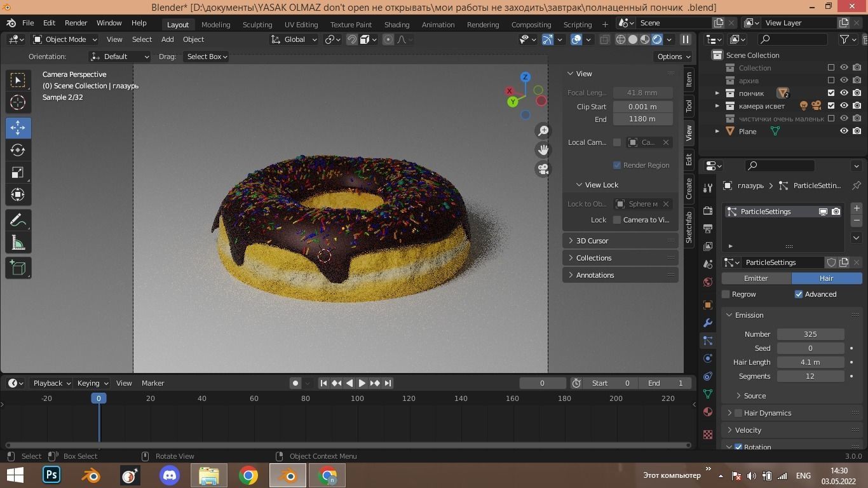Screen dimensions: 868x488
Task: Expand the Plane object tree
Action: pos(717,131)
